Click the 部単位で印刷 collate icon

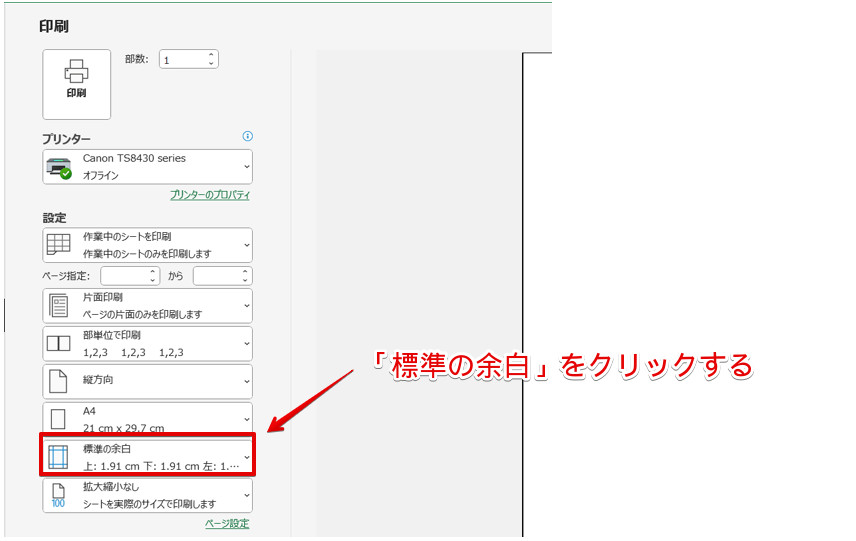(x=58, y=343)
